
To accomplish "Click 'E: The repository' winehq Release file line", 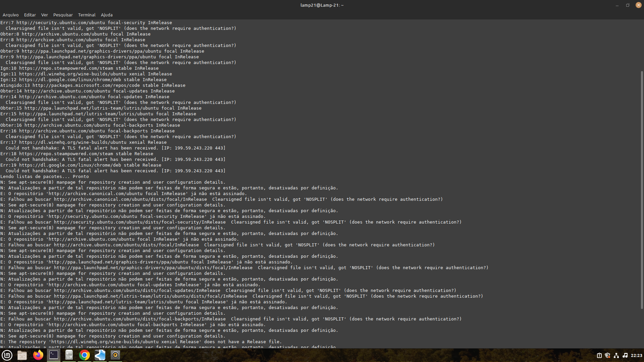I will click(141, 342).
